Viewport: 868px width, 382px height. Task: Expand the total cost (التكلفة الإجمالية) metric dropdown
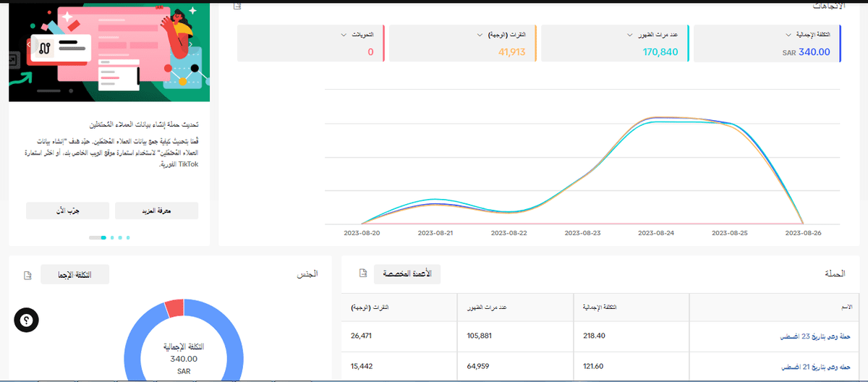(x=788, y=35)
